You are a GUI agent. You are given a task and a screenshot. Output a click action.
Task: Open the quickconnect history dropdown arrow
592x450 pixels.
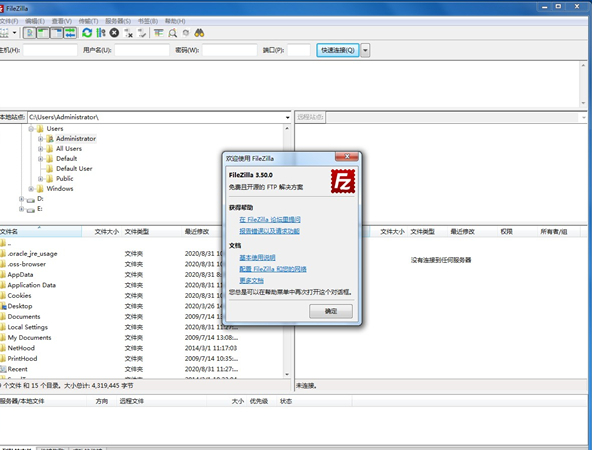click(365, 50)
